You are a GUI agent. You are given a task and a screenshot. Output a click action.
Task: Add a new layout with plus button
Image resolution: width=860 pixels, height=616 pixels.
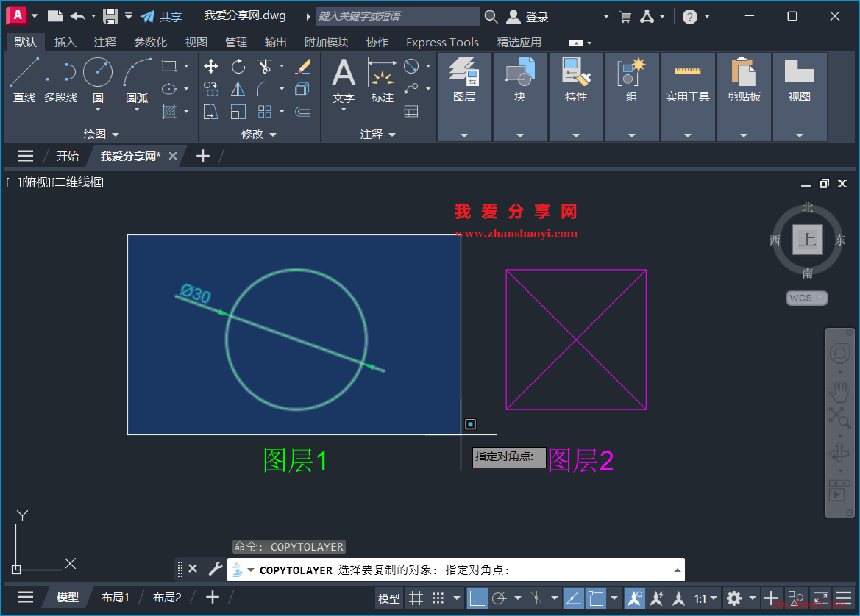(213, 598)
